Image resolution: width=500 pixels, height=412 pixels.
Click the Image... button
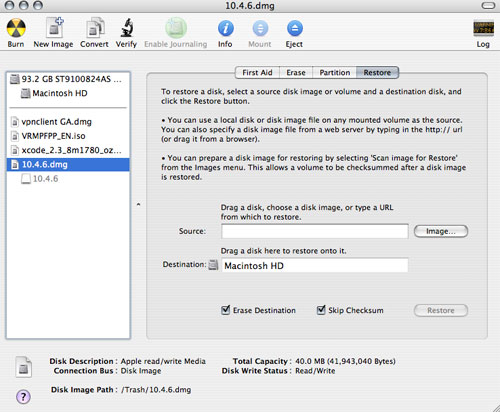[441, 231]
